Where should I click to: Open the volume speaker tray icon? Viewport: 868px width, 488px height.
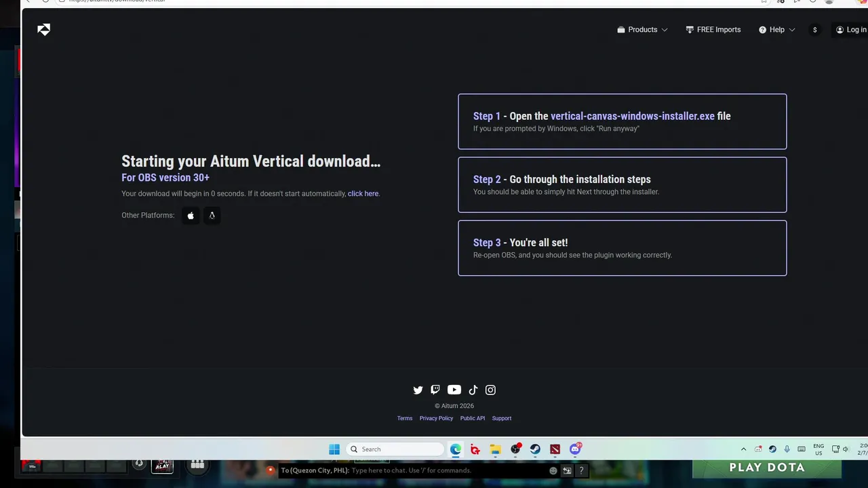pyautogui.click(x=846, y=449)
